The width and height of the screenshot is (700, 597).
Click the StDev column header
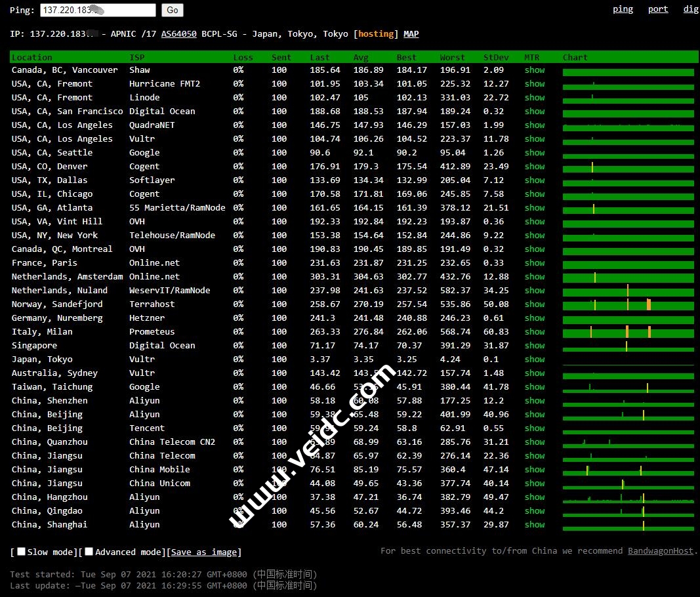pyautogui.click(x=496, y=58)
